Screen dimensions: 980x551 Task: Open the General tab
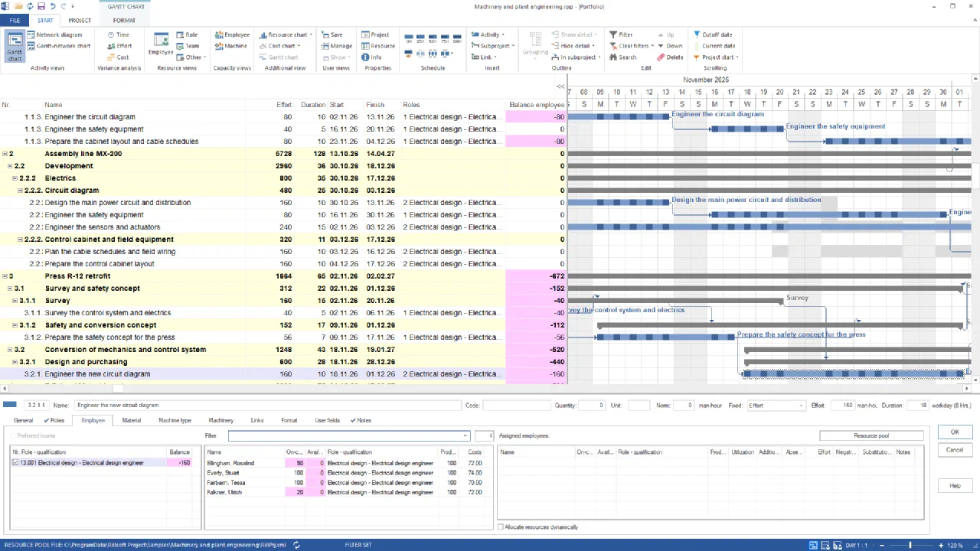23,420
